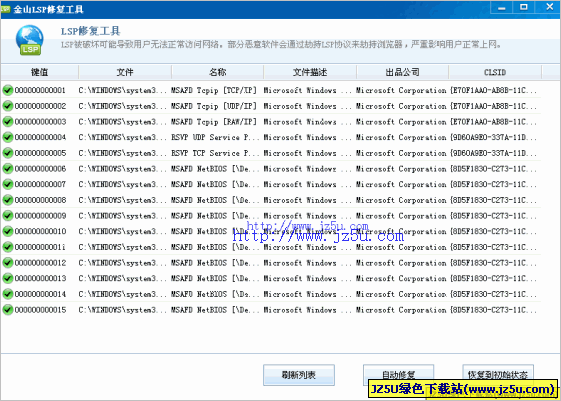Click CLSID cell in row 000000000007

[493, 184]
